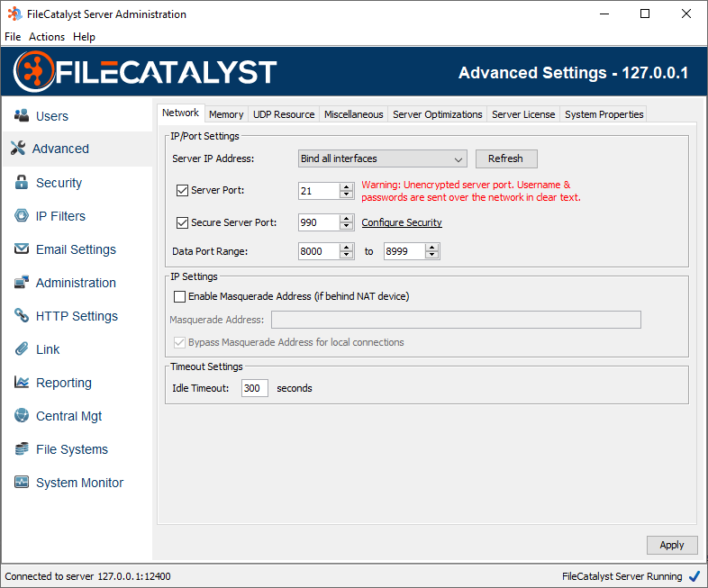Decrease the Server Port value
The image size is (708, 588).
[346, 194]
